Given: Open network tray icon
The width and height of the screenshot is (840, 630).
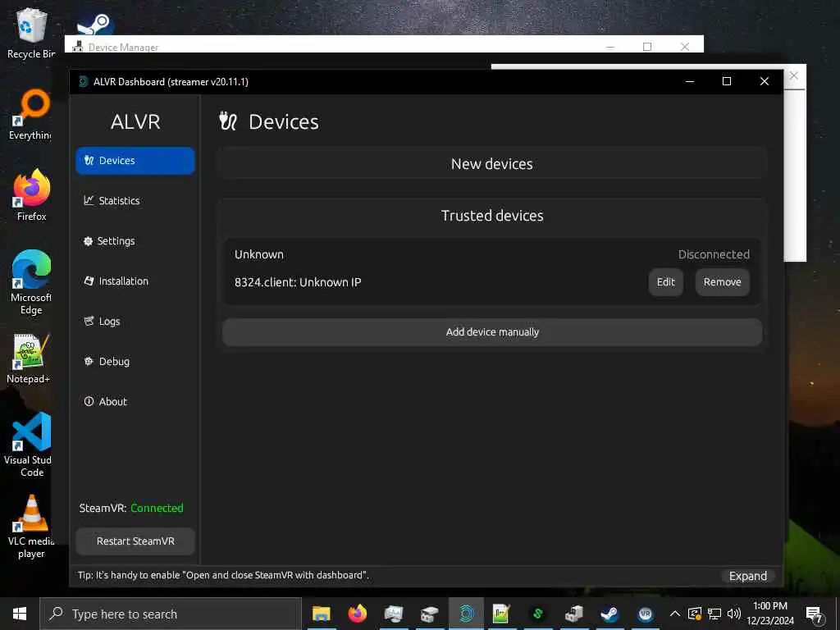Looking at the screenshot, I should [x=714, y=614].
